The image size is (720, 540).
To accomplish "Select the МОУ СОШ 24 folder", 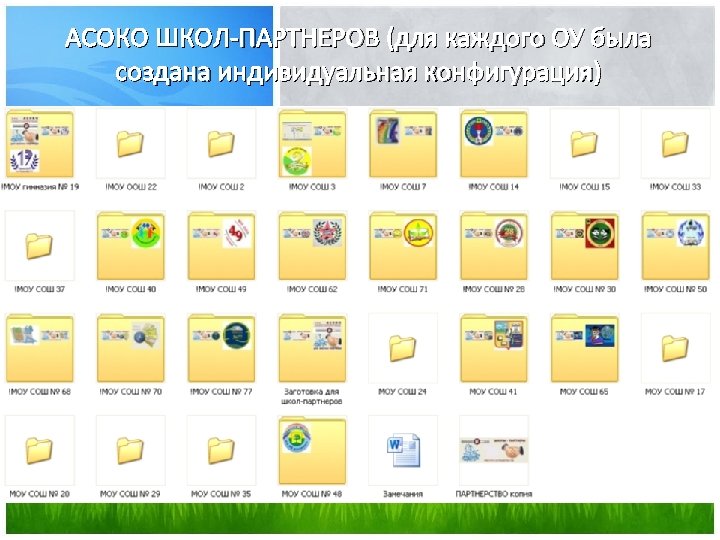I will [x=403, y=349].
